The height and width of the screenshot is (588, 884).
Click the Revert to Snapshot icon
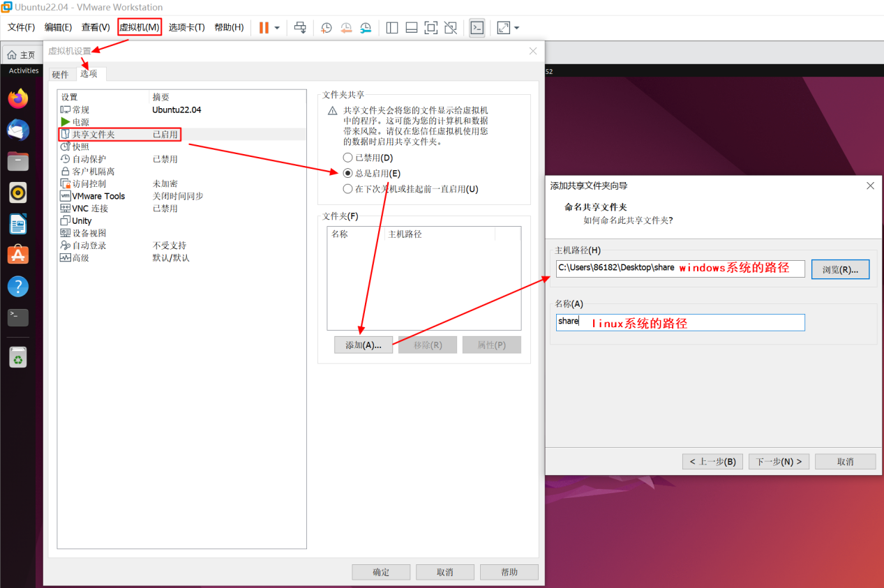(x=346, y=28)
